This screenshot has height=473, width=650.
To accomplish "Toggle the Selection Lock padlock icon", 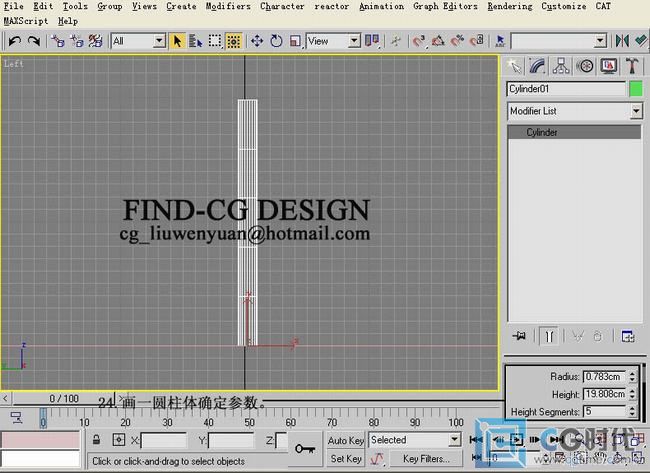I will [96, 440].
